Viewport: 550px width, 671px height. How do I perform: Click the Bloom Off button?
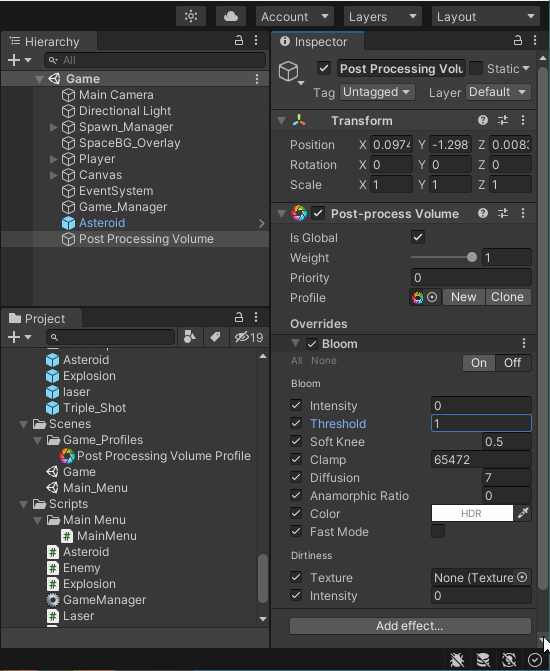point(513,363)
